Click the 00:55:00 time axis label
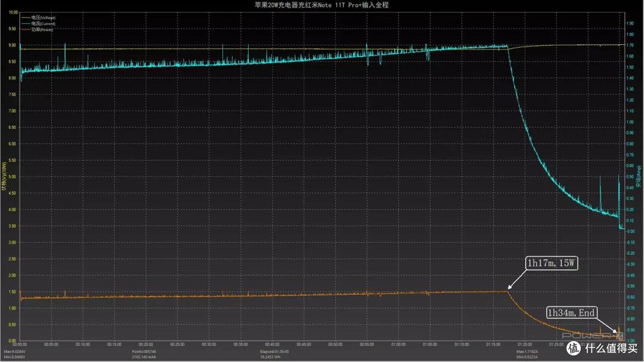Image resolution: width=644 pixels, height=362 pixels. [x=367, y=344]
